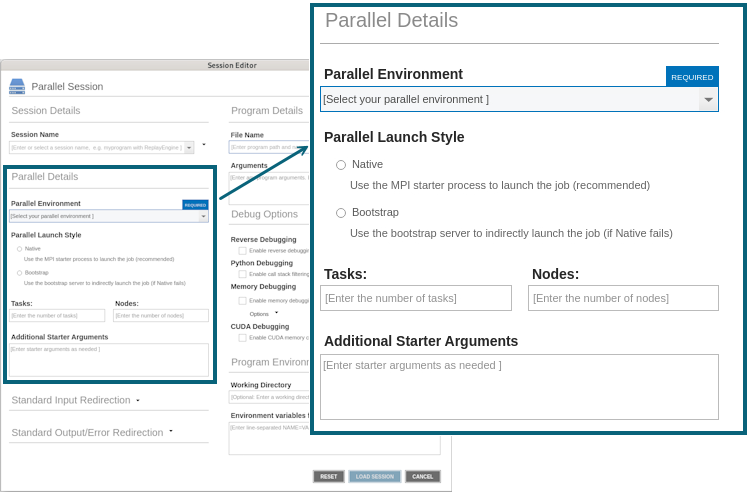Select the Native radio button in the enlarged panel
Screen dimensions: 749x495
pyautogui.click(x=341, y=165)
